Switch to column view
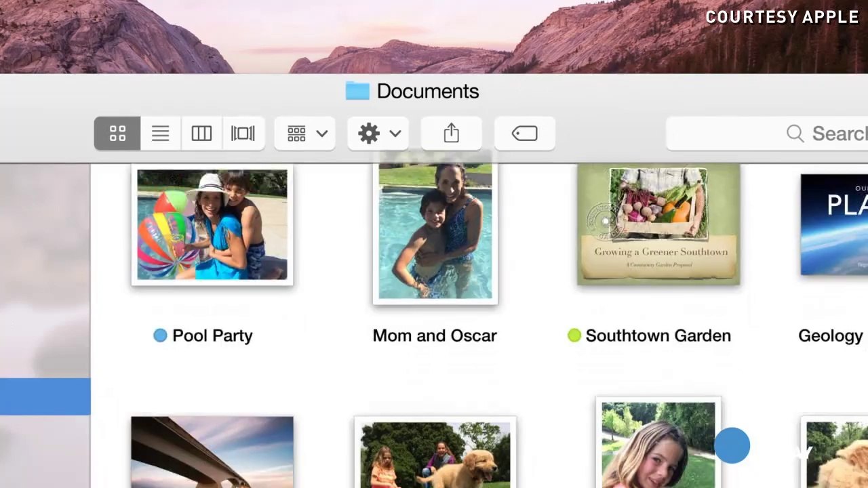Screen dimensions: 868x488 [201, 134]
